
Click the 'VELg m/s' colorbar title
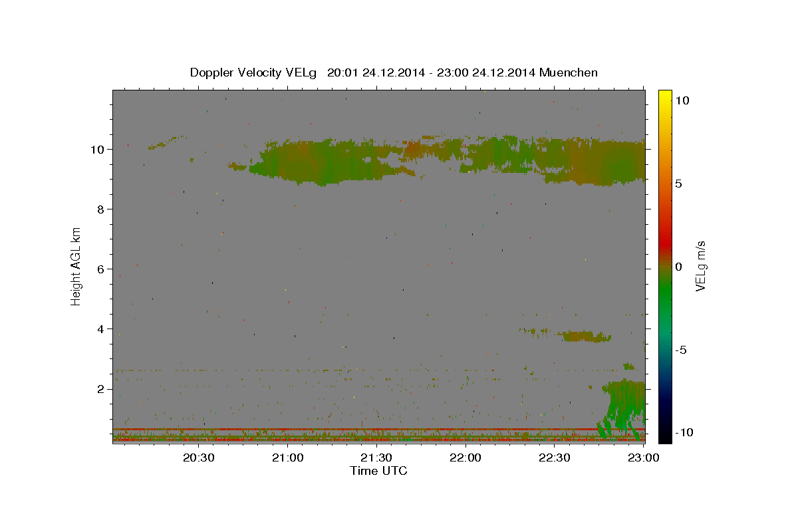pos(700,266)
